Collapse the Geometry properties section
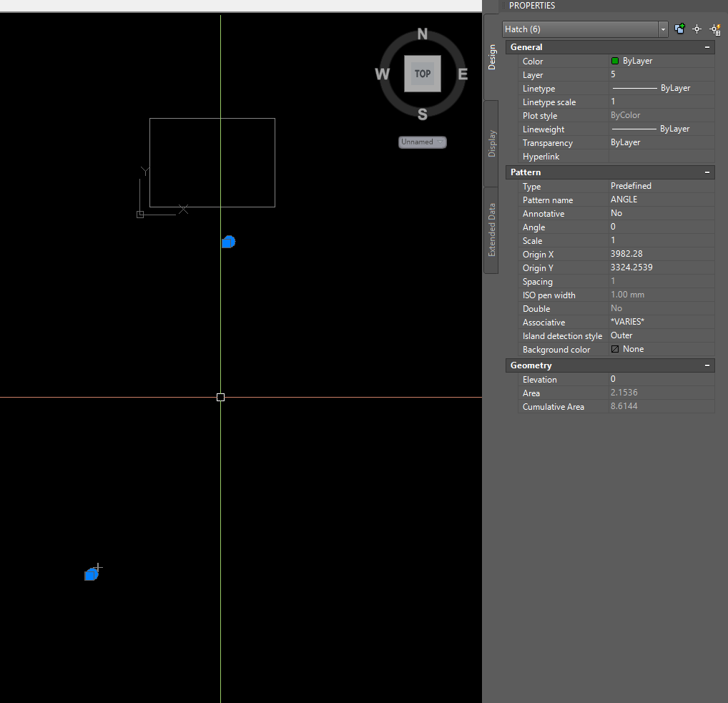 coord(707,365)
